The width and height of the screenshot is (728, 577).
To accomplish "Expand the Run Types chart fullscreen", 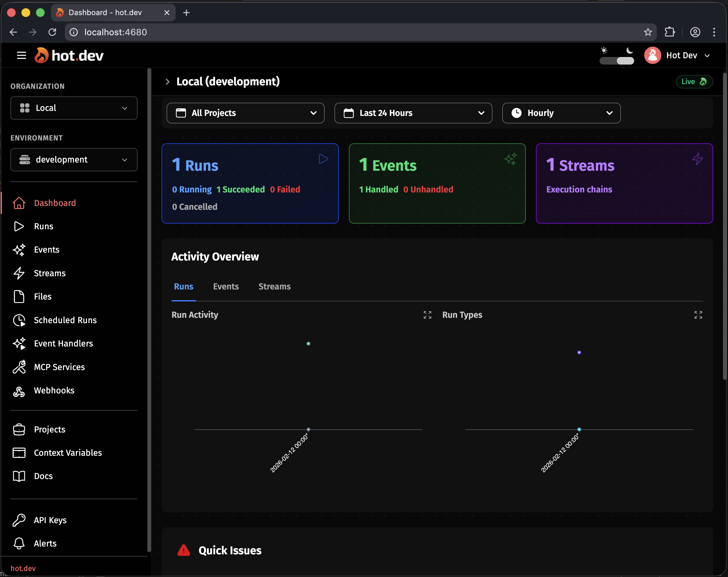I will [x=698, y=315].
